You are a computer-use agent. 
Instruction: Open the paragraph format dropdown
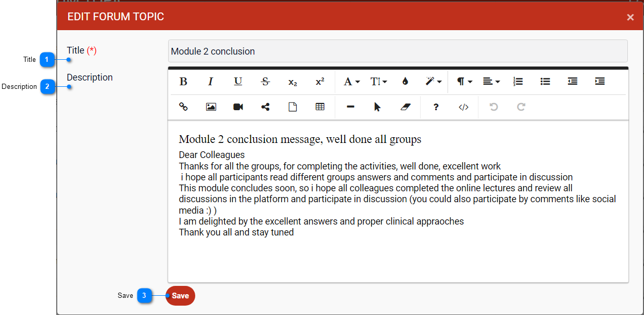click(x=464, y=82)
